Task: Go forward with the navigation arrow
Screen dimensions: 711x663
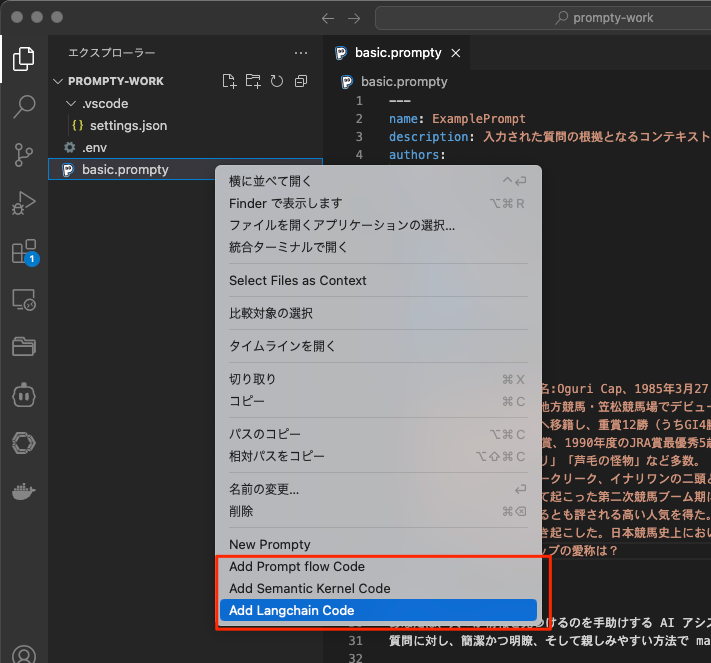Action: pos(354,18)
